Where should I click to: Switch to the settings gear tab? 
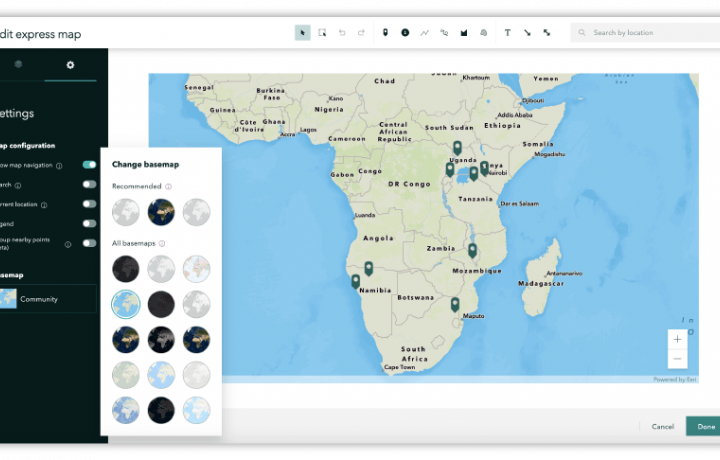coord(70,65)
